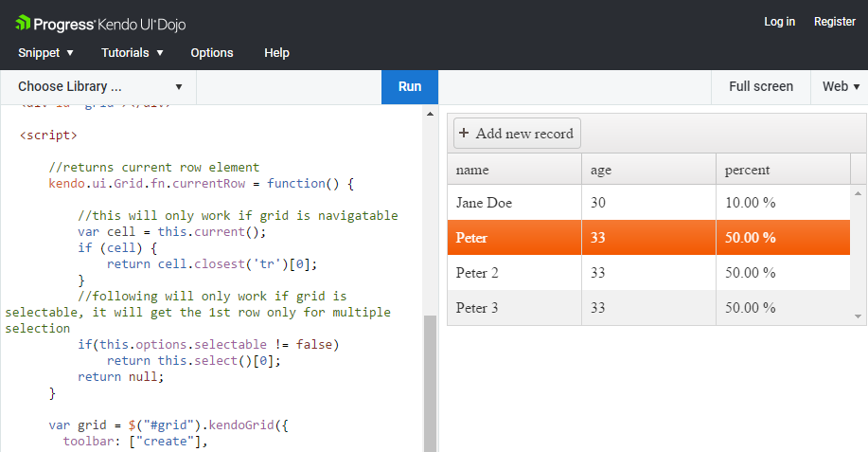868x452 pixels.
Task: Click the Register link
Action: pos(834,22)
